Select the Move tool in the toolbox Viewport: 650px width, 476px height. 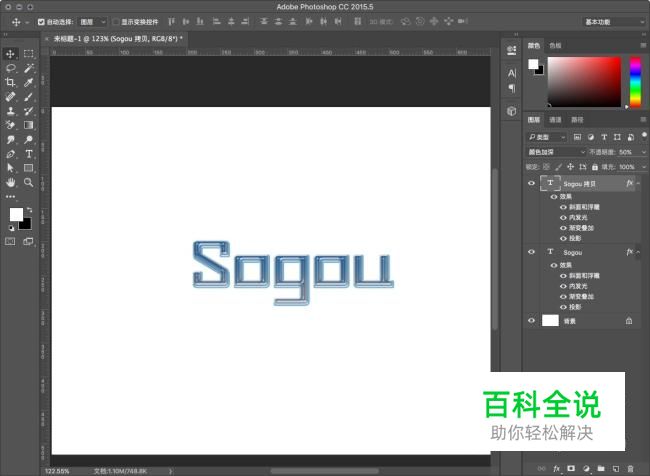pos(10,54)
